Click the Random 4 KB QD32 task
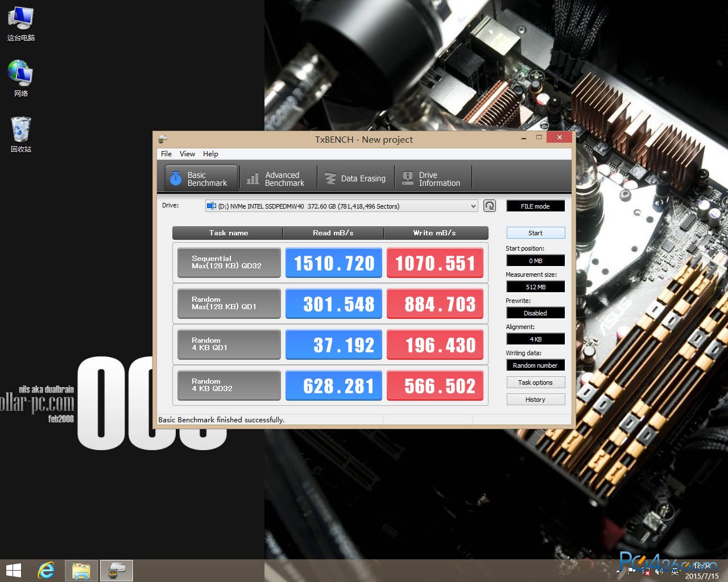Viewport: 728px width, 582px height. 229,385
